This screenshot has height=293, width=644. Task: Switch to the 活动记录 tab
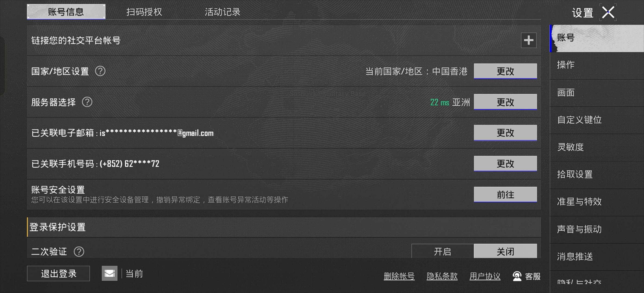[222, 12]
